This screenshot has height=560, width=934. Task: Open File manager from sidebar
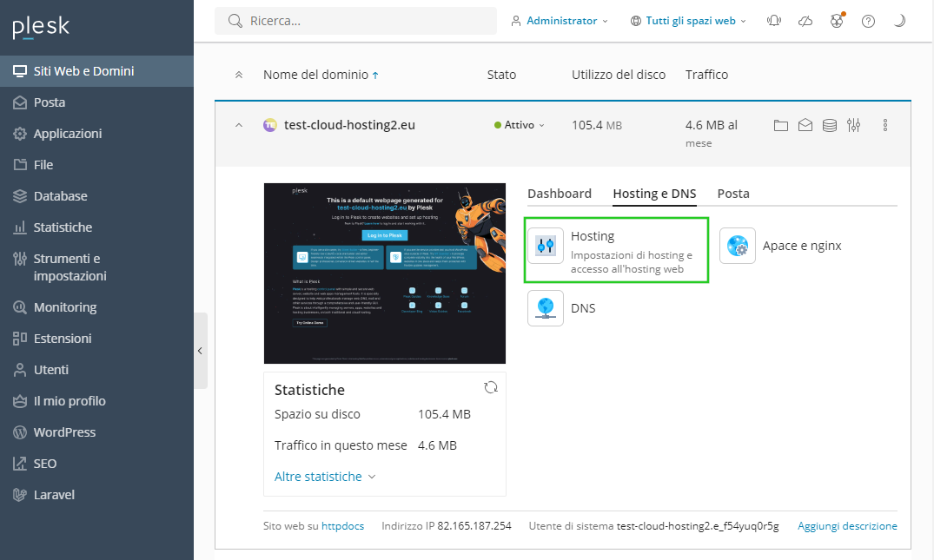pyautogui.click(x=96, y=165)
